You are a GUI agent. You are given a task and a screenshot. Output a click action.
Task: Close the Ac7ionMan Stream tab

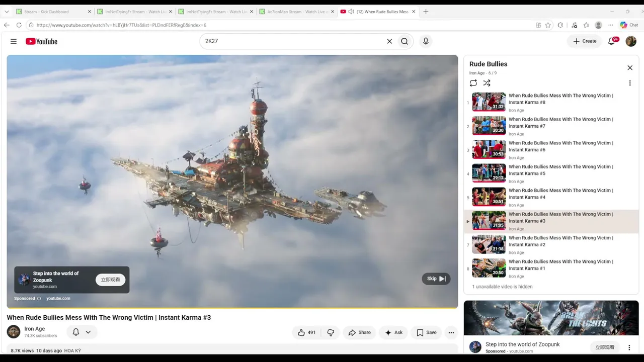click(x=333, y=12)
